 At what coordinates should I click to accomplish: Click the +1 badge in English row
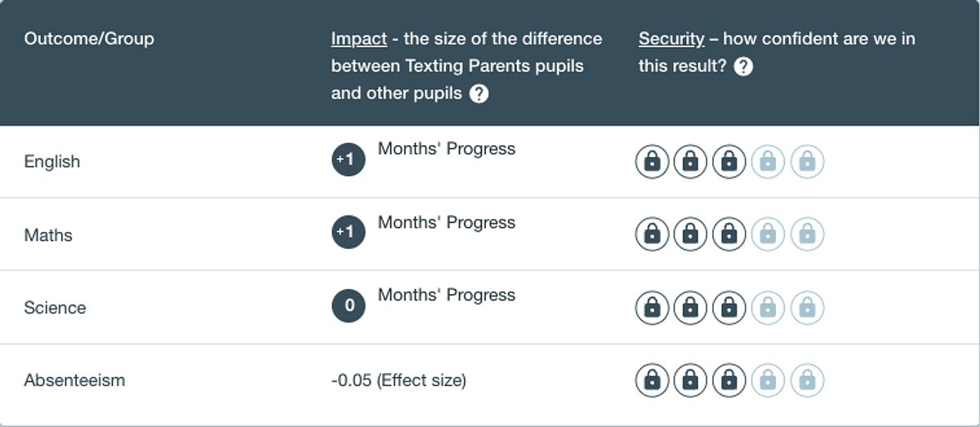tap(348, 159)
